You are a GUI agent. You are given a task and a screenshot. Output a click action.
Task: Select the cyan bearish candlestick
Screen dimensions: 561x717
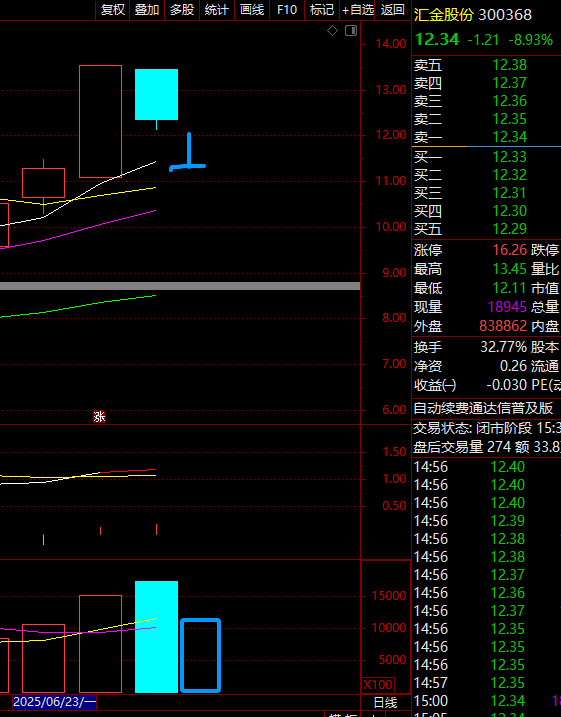click(x=156, y=95)
